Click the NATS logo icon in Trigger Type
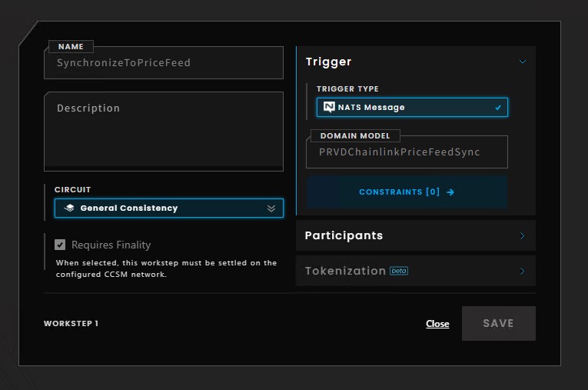Image resolution: width=588 pixels, height=390 pixels. [x=329, y=108]
